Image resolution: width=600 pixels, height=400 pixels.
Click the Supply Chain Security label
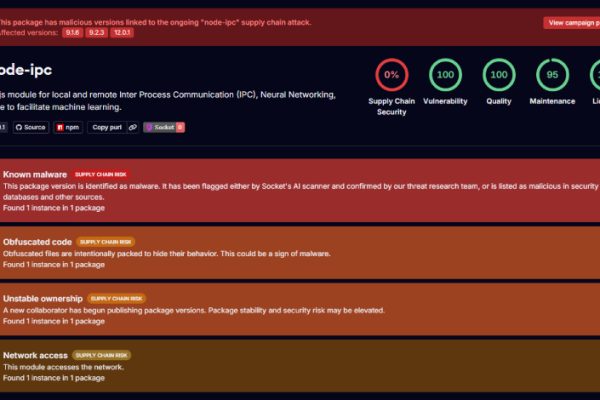391,106
